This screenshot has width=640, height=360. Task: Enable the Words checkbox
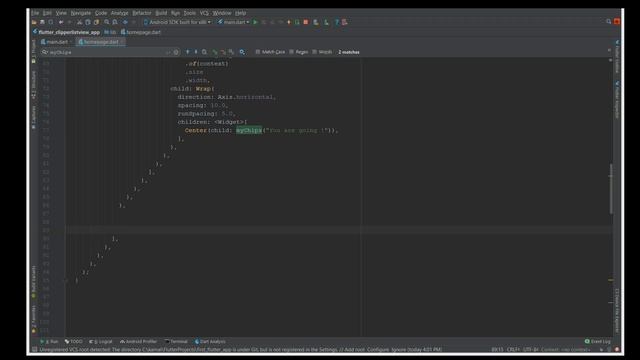coord(322,52)
